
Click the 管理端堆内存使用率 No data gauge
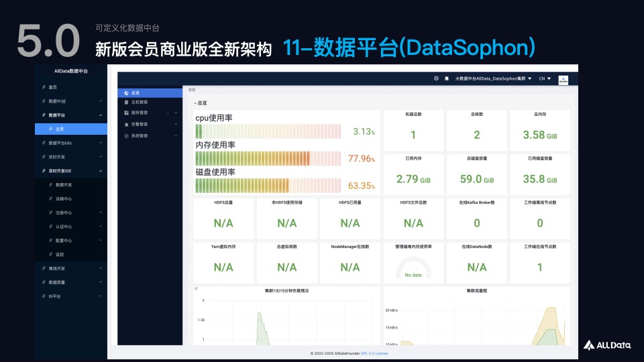[414, 267]
